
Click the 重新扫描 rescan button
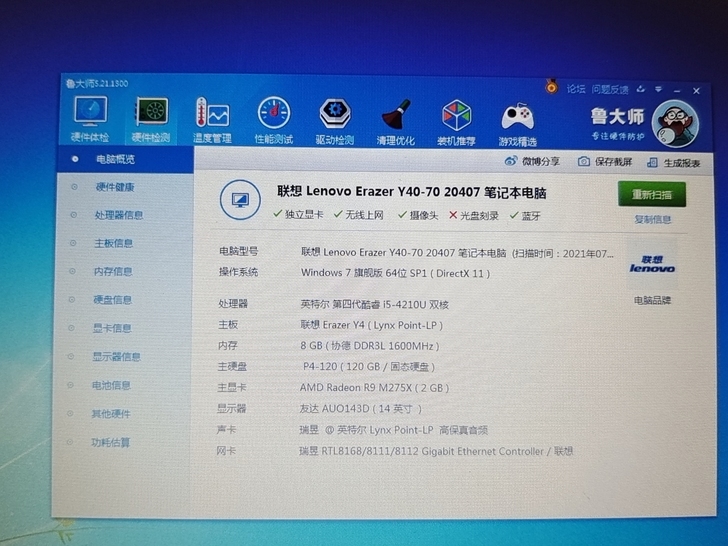click(x=652, y=195)
